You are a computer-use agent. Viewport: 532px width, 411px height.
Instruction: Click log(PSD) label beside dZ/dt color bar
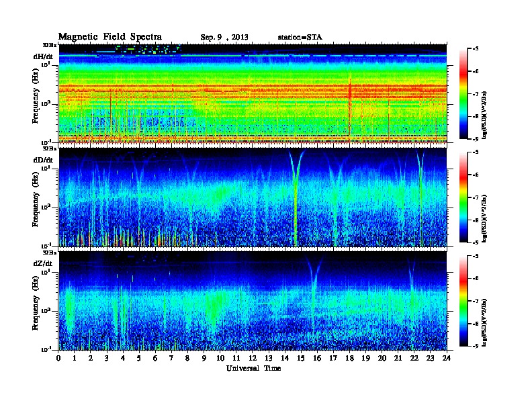coord(486,322)
